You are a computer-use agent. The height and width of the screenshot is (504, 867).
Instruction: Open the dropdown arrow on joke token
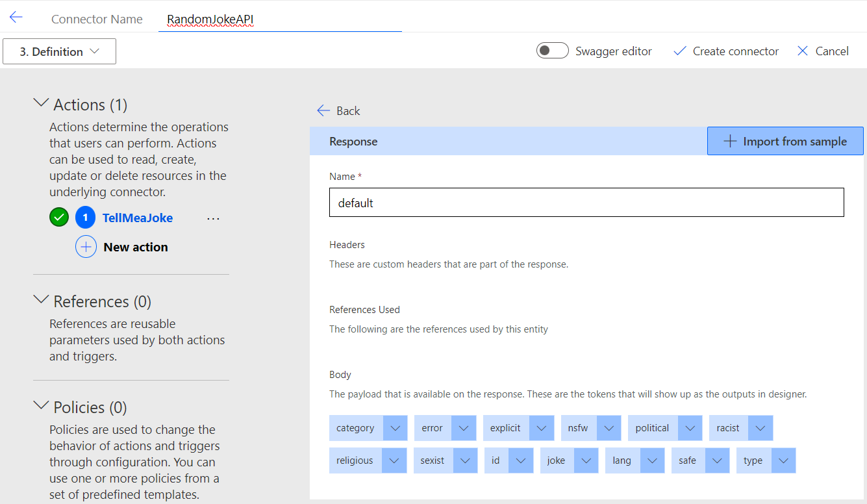pos(586,460)
